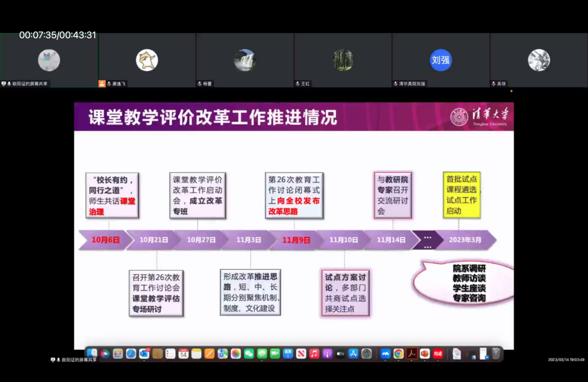Select 吴琼 participant avatar tile

(x=539, y=60)
